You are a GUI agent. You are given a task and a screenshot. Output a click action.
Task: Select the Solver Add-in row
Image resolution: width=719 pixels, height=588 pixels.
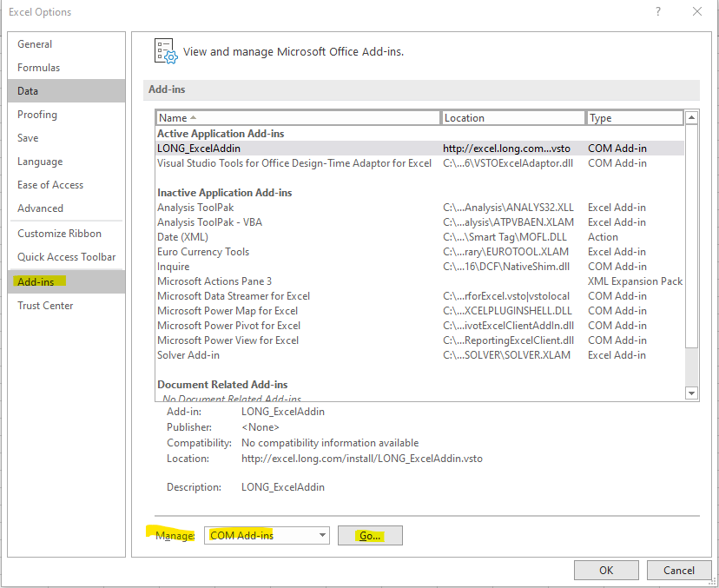coord(420,355)
